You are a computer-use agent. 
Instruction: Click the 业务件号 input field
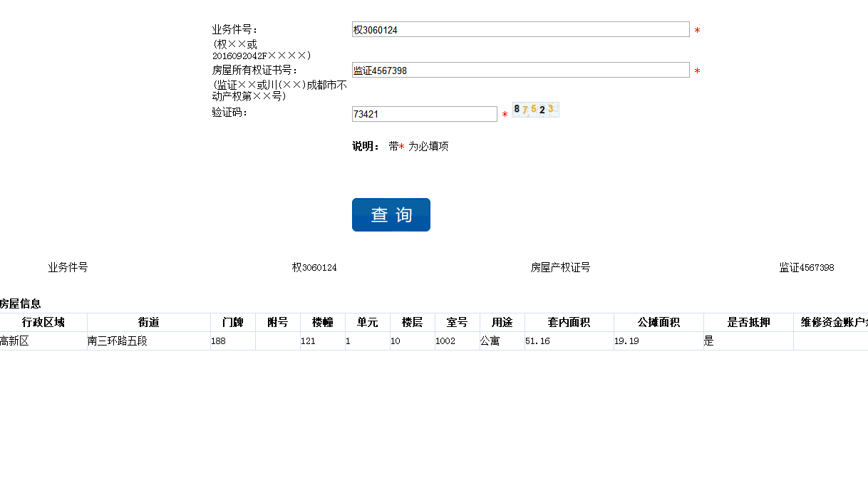tap(520, 30)
